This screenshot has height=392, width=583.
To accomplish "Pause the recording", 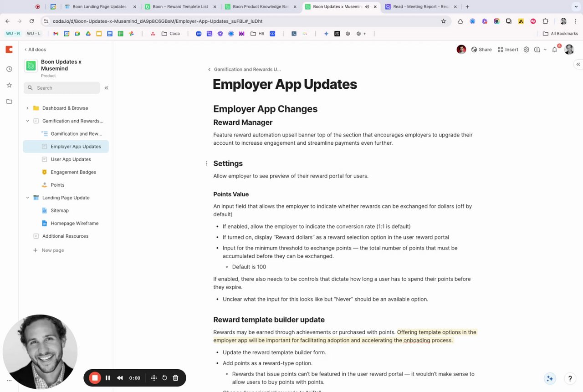I will pos(108,378).
